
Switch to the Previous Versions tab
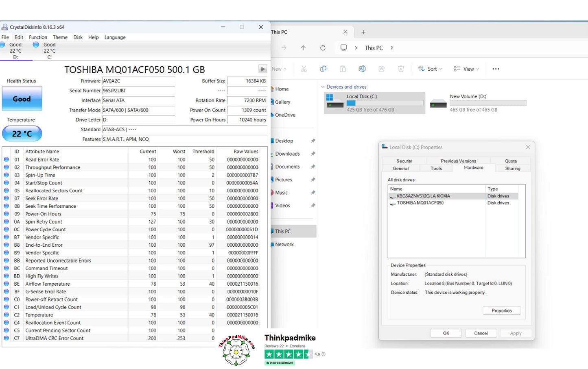tap(458, 161)
